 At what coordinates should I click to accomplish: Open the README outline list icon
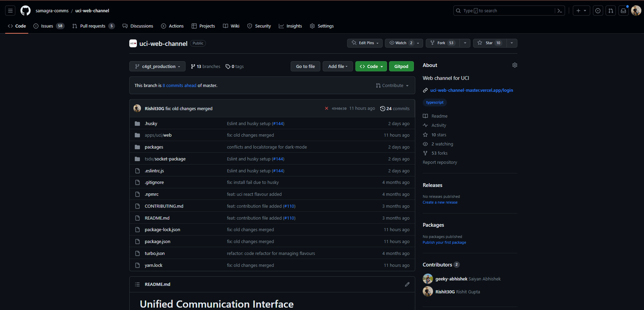[137, 284]
